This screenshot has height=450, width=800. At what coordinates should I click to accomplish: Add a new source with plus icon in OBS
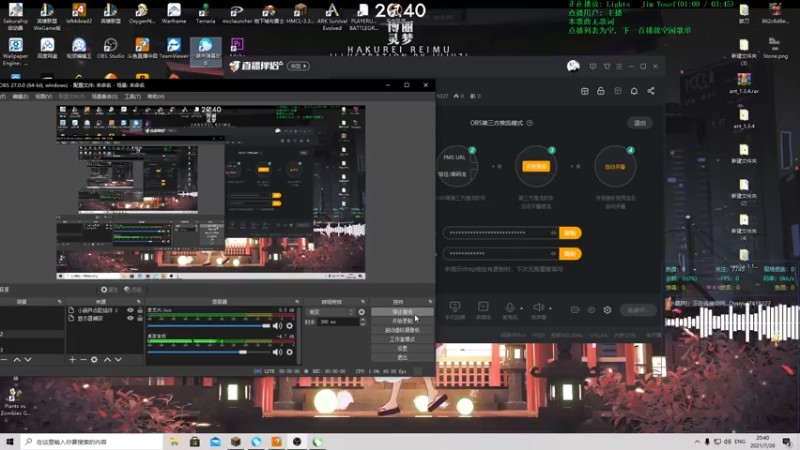point(72,360)
